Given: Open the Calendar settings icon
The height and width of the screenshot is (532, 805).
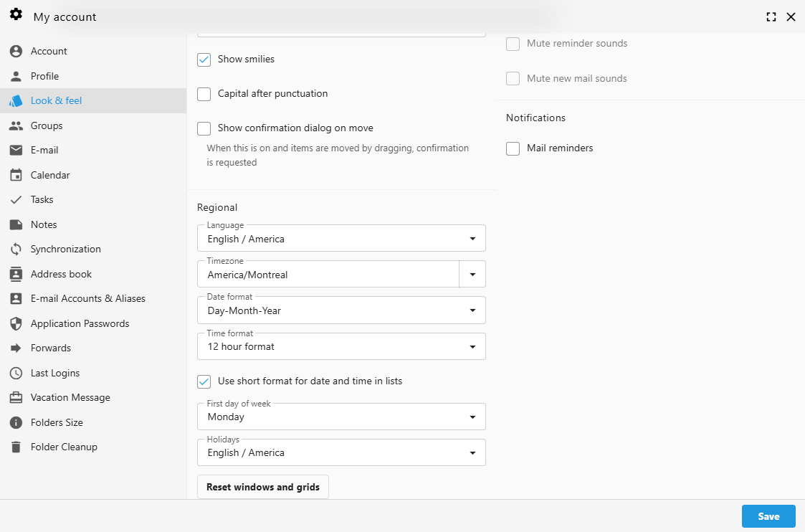Looking at the screenshot, I should click(x=16, y=174).
